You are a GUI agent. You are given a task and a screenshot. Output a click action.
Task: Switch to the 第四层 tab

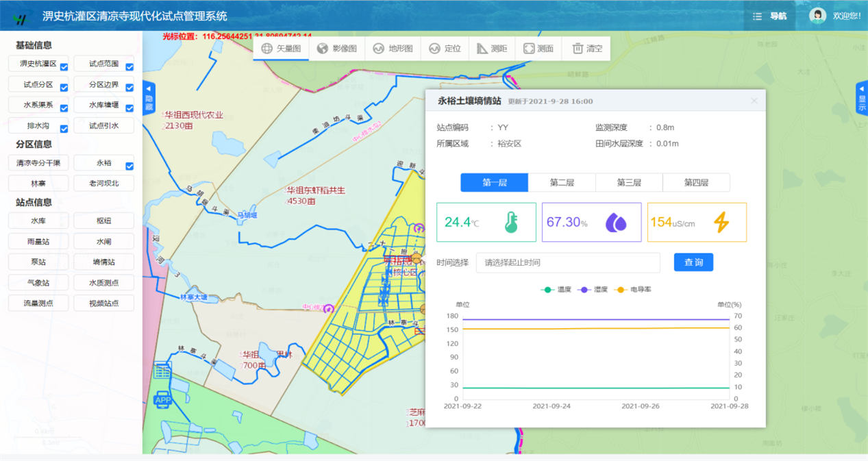(x=695, y=183)
